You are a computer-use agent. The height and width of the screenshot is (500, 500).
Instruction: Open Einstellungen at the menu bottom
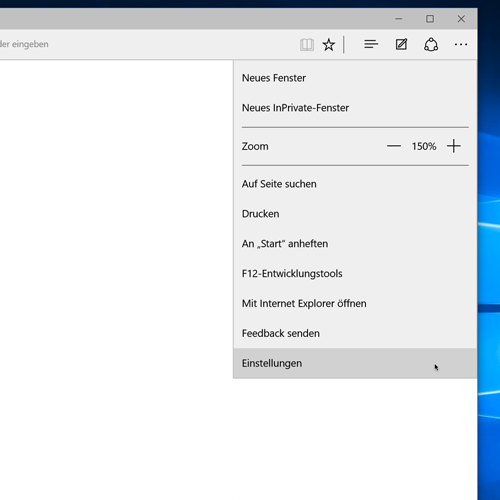click(x=355, y=363)
